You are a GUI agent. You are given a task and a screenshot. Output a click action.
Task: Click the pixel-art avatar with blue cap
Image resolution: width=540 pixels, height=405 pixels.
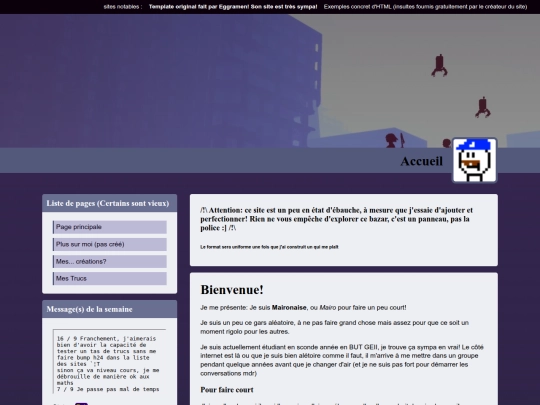475,160
